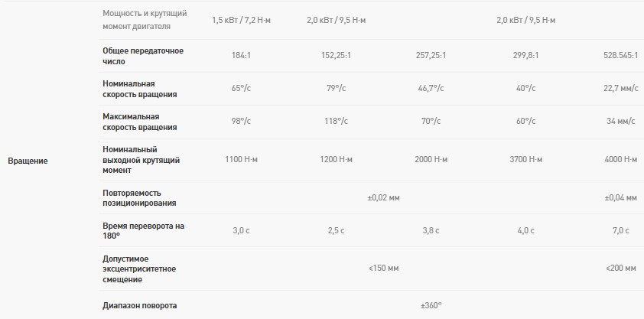644x319 pixels.
Task: Click the ≤200 мм eccentric offset cell
Action: coord(621,269)
